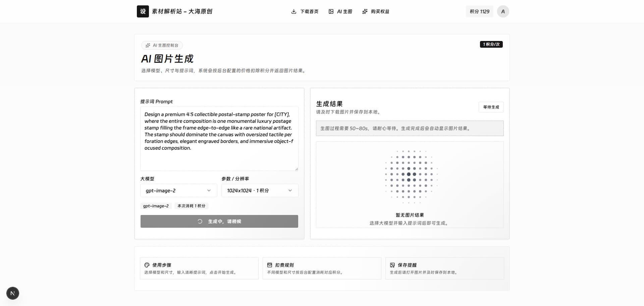Open the user avatar A menu

pyautogui.click(x=503, y=11)
